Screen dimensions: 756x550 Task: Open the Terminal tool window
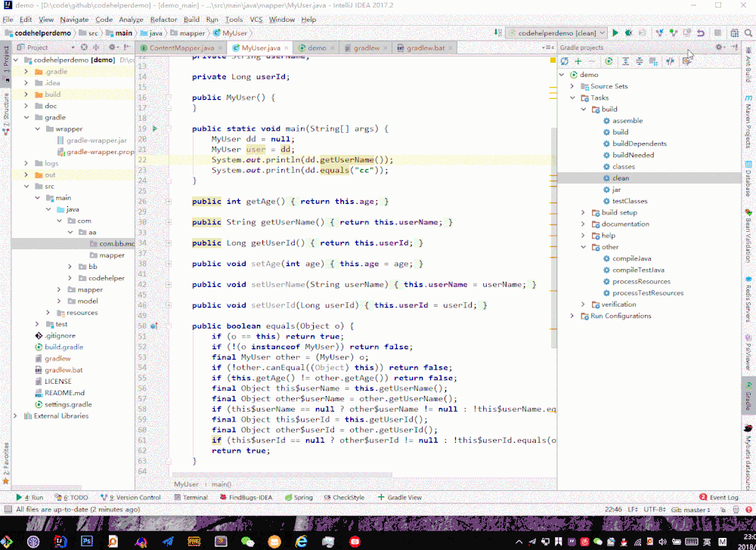pyautogui.click(x=191, y=497)
